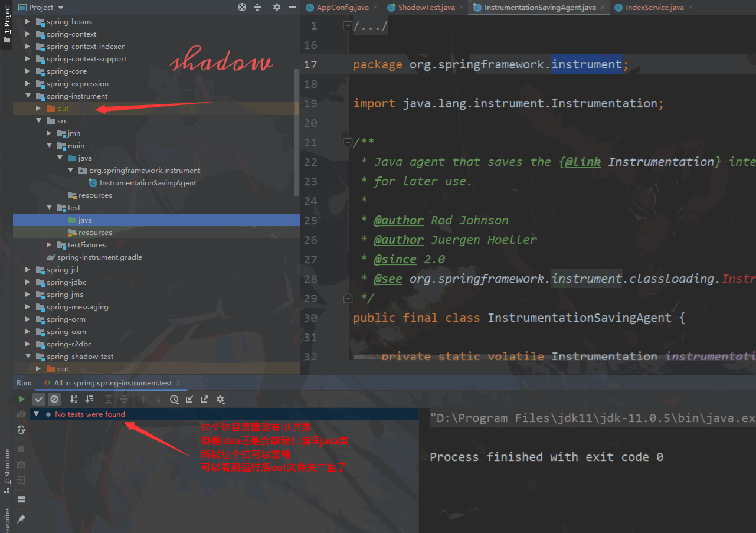The height and width of the screenshot is (533, 756).
Task: Collapse the src folder
Action: tap(38, 121)
